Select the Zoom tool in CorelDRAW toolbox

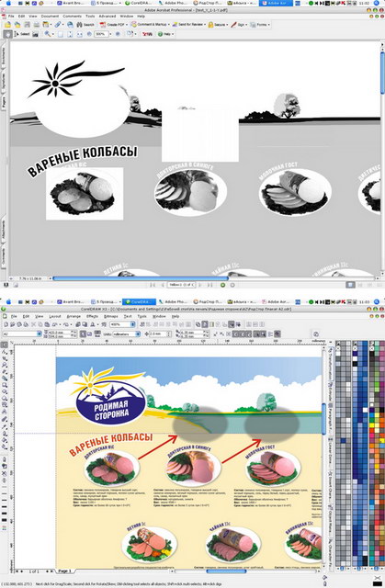[x=5, y=365]
